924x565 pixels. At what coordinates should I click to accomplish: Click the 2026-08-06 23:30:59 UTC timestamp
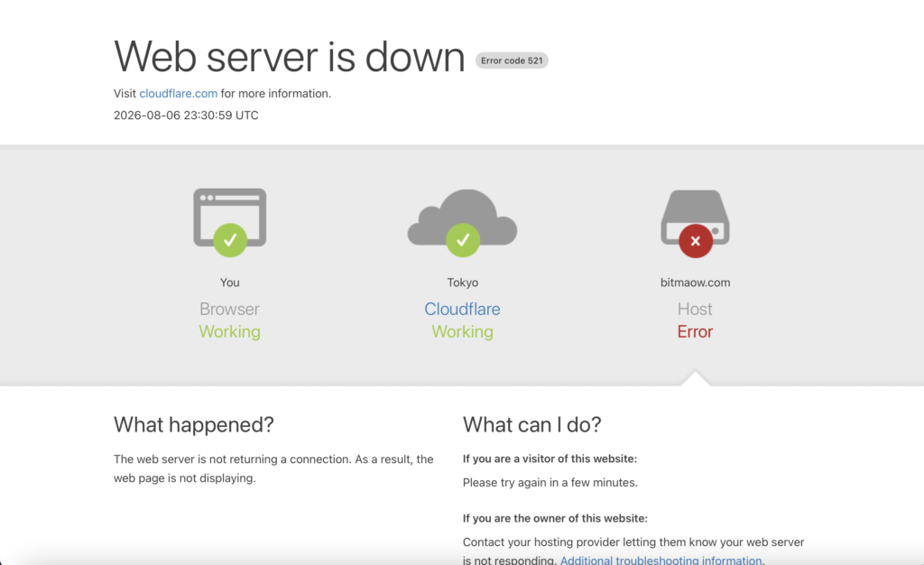[186, 116]
